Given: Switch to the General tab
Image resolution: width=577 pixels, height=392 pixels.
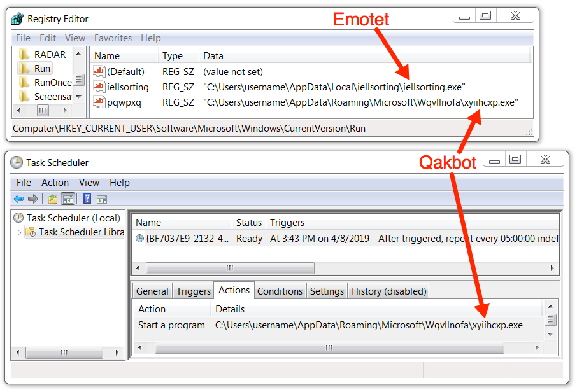Looking at the screenshot, I should click(152, 291).
